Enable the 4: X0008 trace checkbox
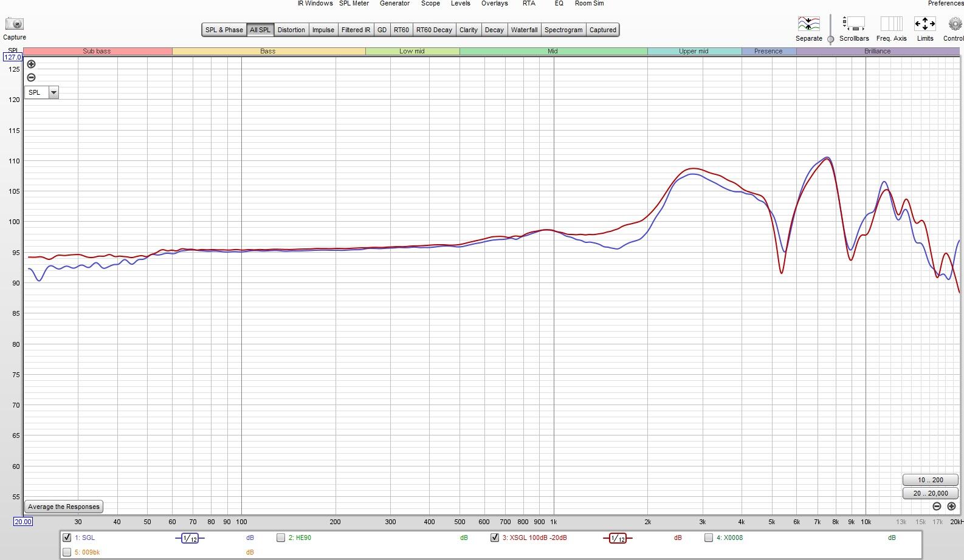Viewport: 964px width, 560px height. 709,538
